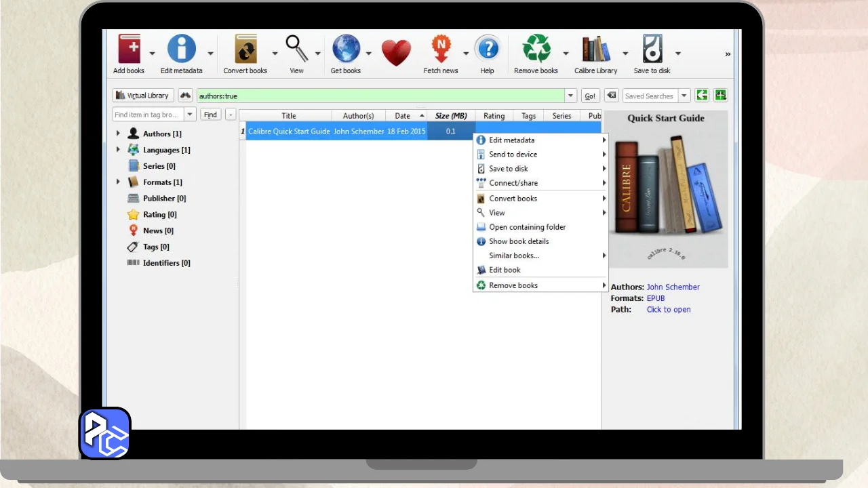Expand the Formats tree category
This screenshot has height=488, width=868.
click(118, 182)
